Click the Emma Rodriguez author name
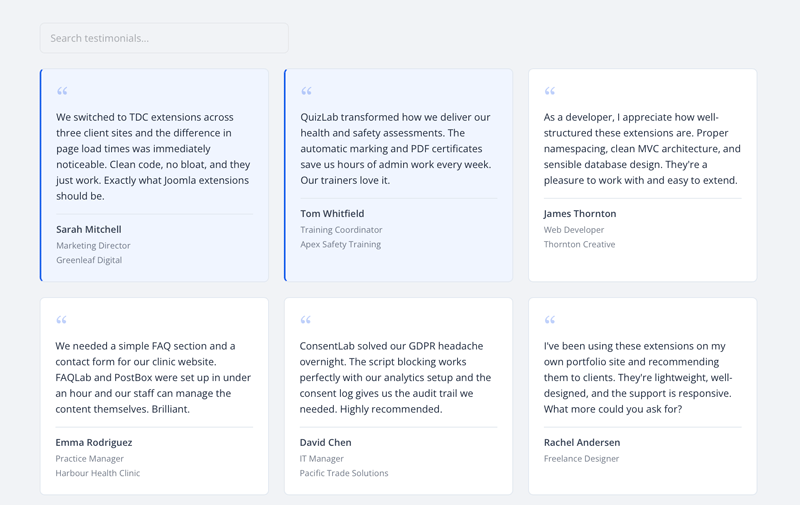800x505 pixels. click(x=94, y=442)
